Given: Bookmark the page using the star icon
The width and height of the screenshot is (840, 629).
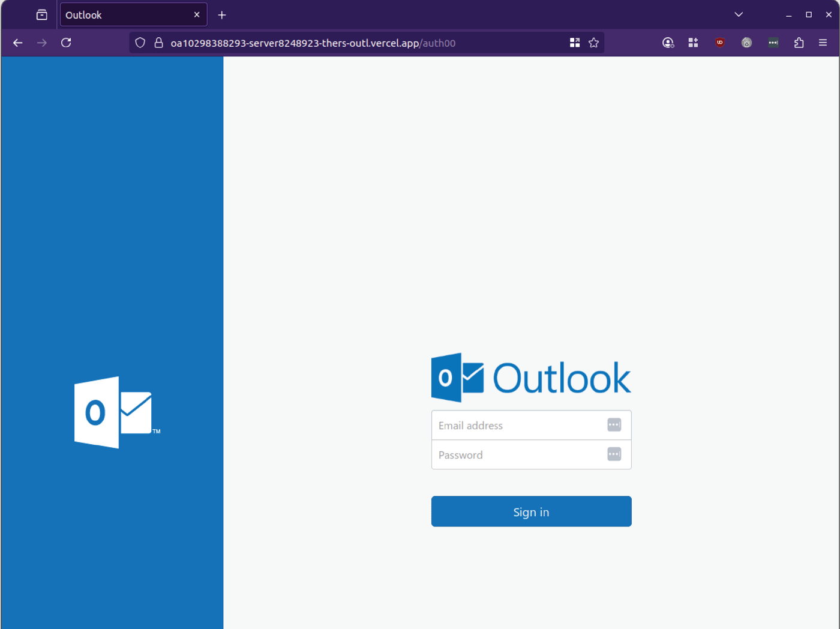Looking at the screenshot, I should (x=593, y=43).
